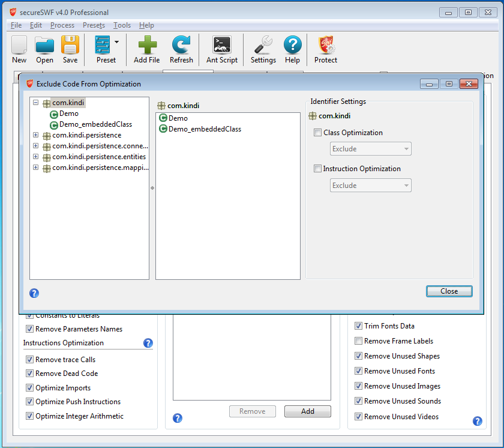Click the Refresh toolbar icon

click(181, 46)
